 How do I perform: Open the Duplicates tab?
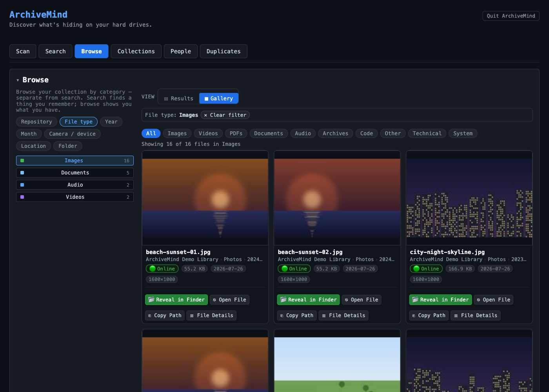pos(224,51)
